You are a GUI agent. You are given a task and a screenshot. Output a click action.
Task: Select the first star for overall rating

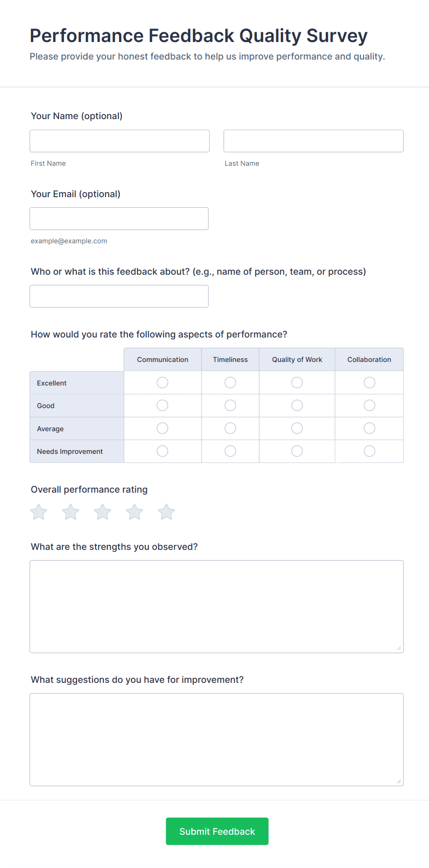[38, 512]
